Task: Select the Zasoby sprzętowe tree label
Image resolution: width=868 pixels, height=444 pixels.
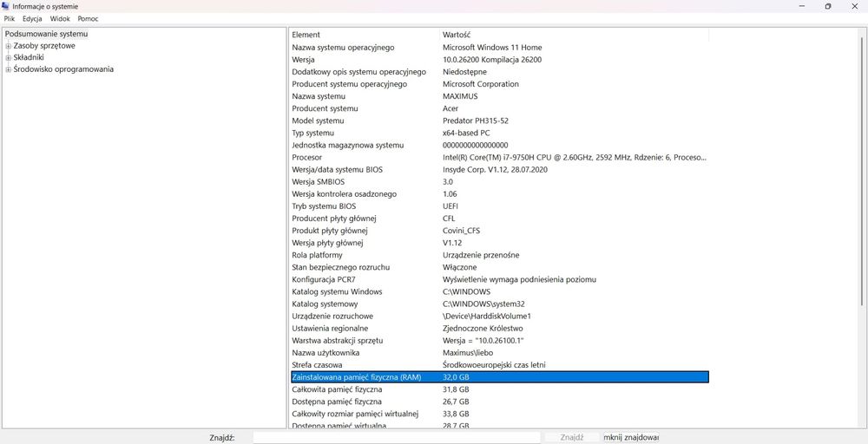Action: 44,46
